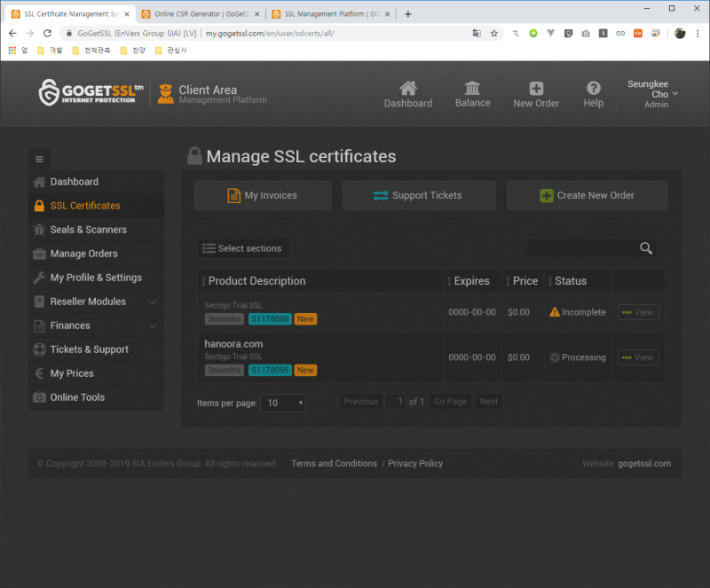710x588 pixels.
Task: Open the Help question mark icon
Action: 593,88
